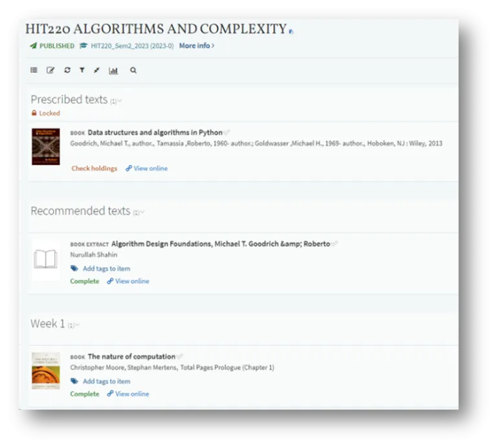
Task: Click the tag icon under The nature of computation
Action: click(74, 381)
